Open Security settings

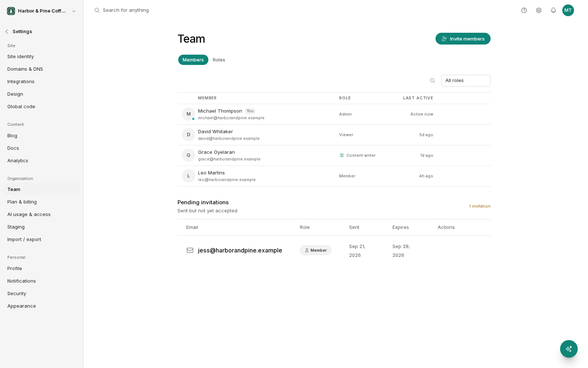[42, 294]
